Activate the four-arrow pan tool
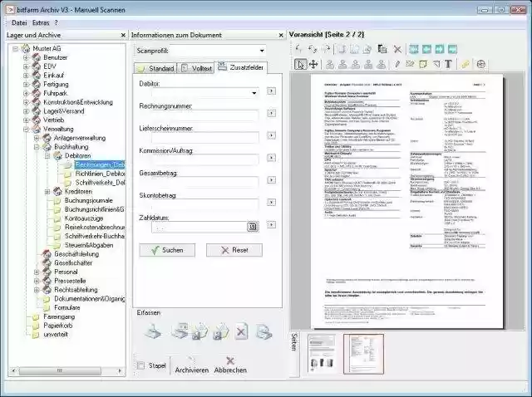Image resolution: width=532 pixels, height=397 pixels. (313, 64)
